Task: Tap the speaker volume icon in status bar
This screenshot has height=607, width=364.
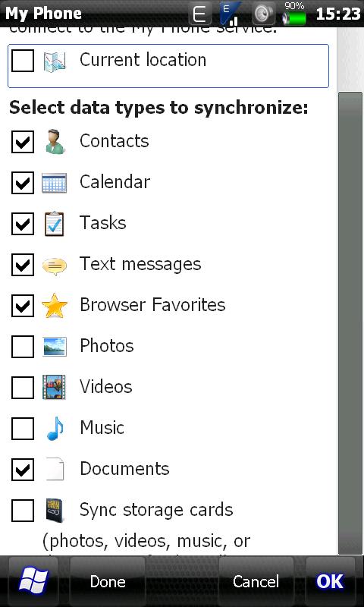Action: 264,14
